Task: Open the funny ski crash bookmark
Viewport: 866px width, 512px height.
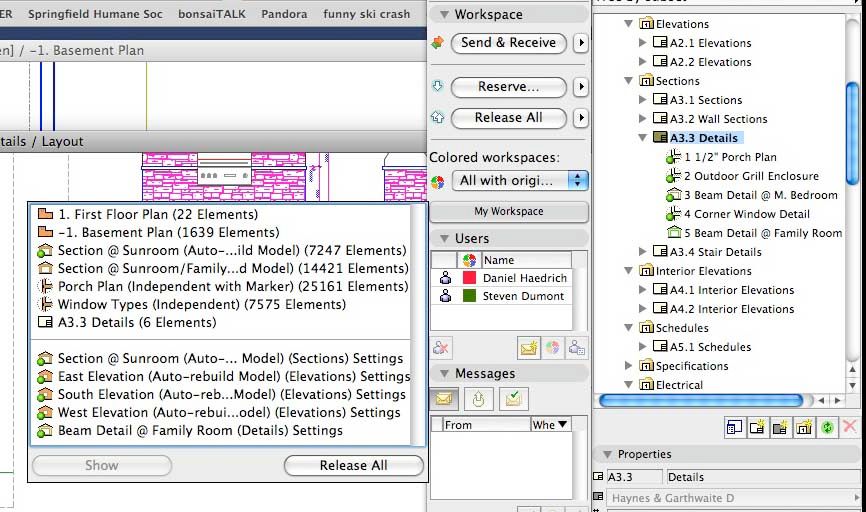Action: (x=367, y=14)
